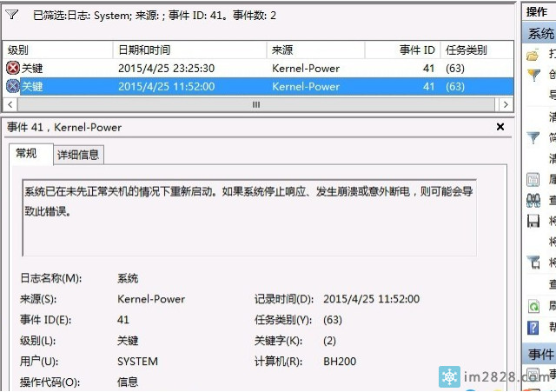Switch to the 详细信息 tab
Viewport: 556px width, 392px height.
(78, 155)
